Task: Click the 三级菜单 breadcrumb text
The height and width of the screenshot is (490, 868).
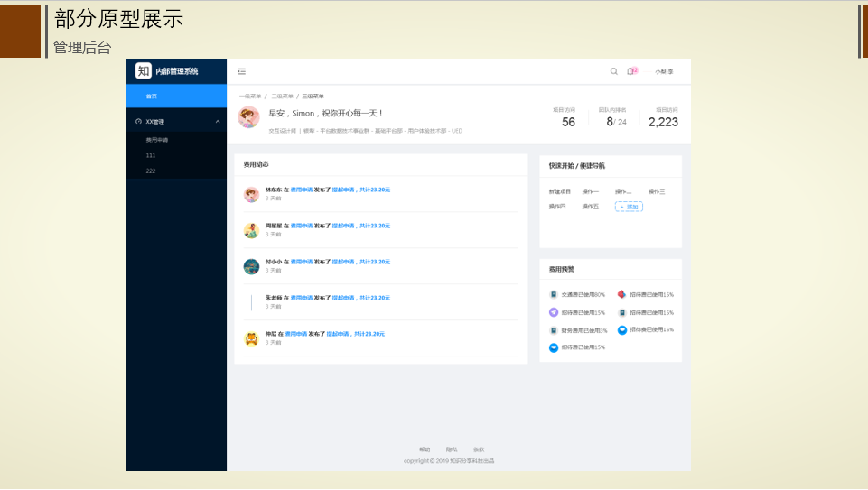Action: coord(313,97)
